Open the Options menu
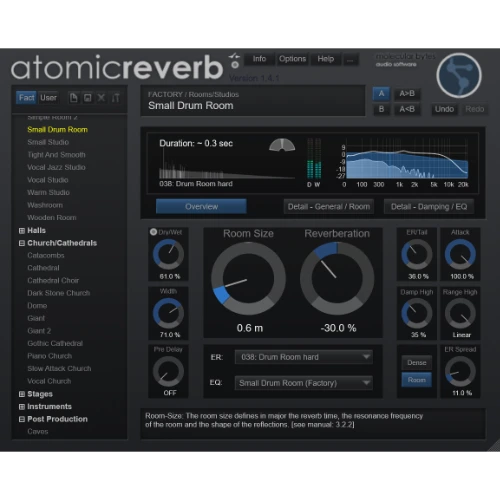The width and height of the screenshot is (500, 500). (292, 59)
